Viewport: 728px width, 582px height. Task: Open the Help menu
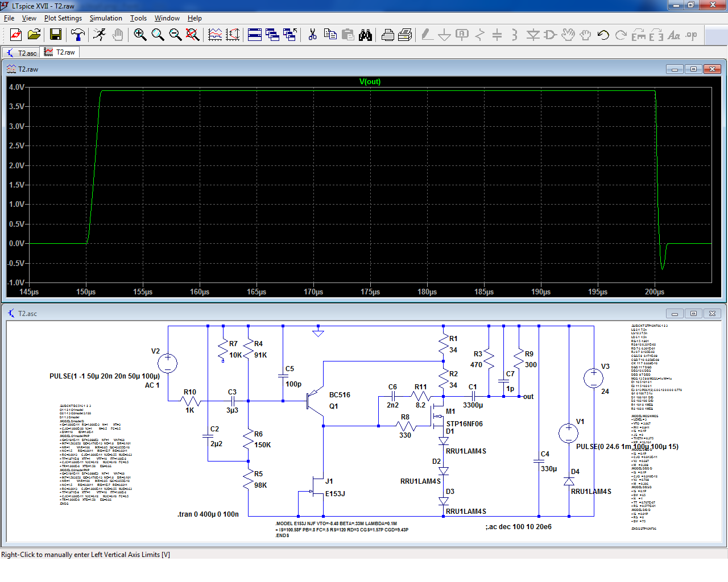195,18
